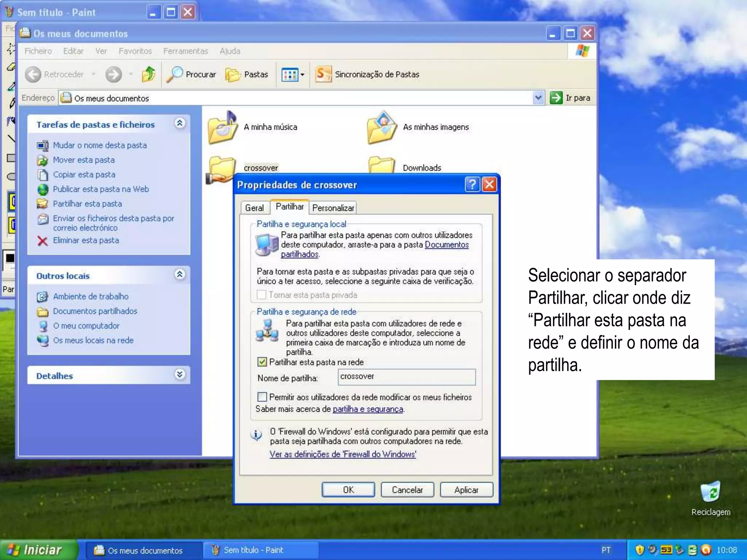Viewport: 747px width, 560px height.
Task: Uncheck Partilhar esta pasta na rede
Action: tap(262, 362)
